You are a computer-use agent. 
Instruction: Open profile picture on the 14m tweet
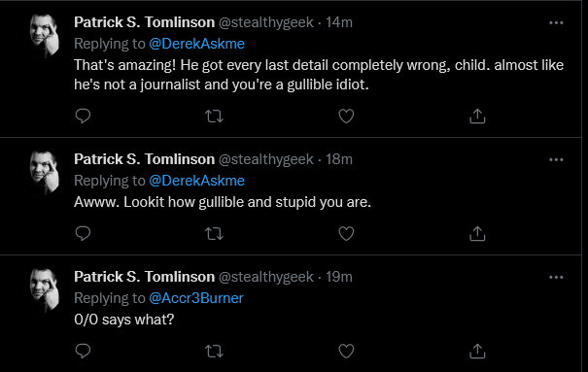(x=45, y=36)
